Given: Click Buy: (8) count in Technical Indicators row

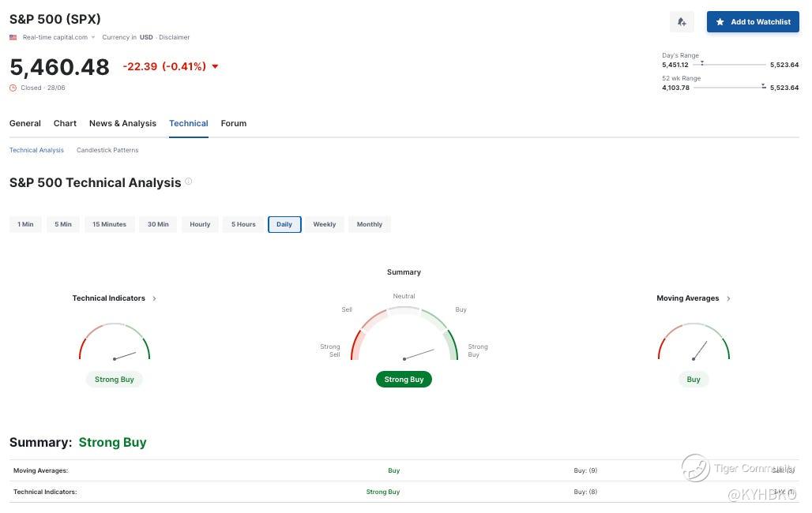Looking at the screenshot, I should tap(585, 492).
